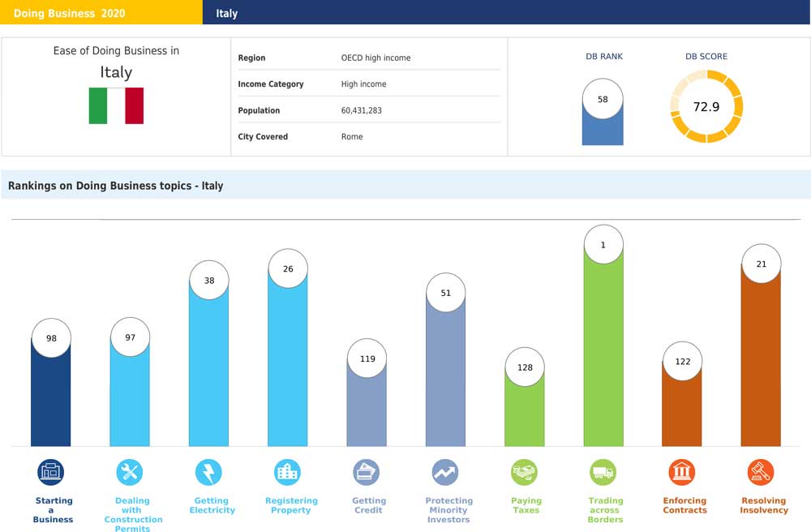Screen dimensions: 811x532
Task: Click the rank 26 circle on the chart
Action: (x=288, y=269)
